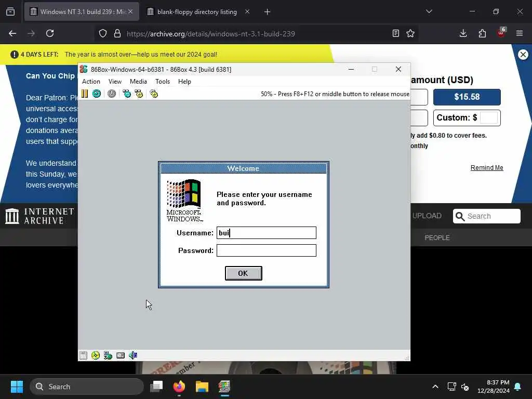This screenshot has width=532, height=399.
Task: Focus the Username field
Action: 267,233
